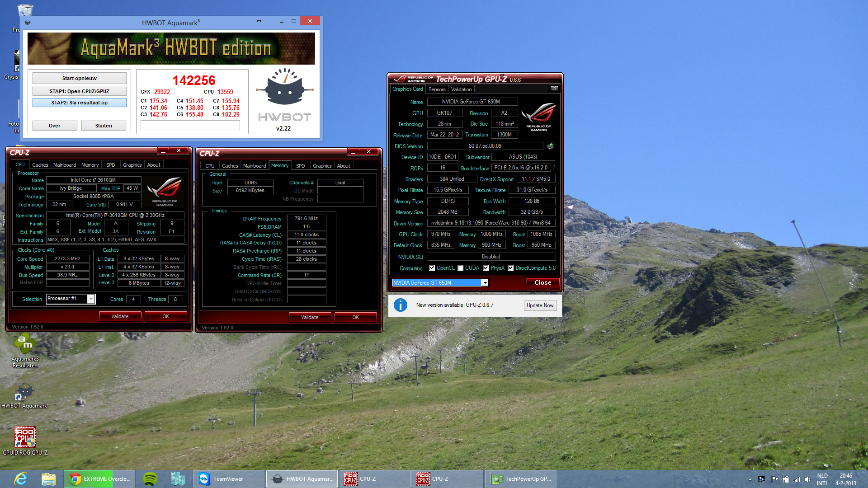Click the blue info icon in the GPU-Z update bar

click(x=401, y=305)
